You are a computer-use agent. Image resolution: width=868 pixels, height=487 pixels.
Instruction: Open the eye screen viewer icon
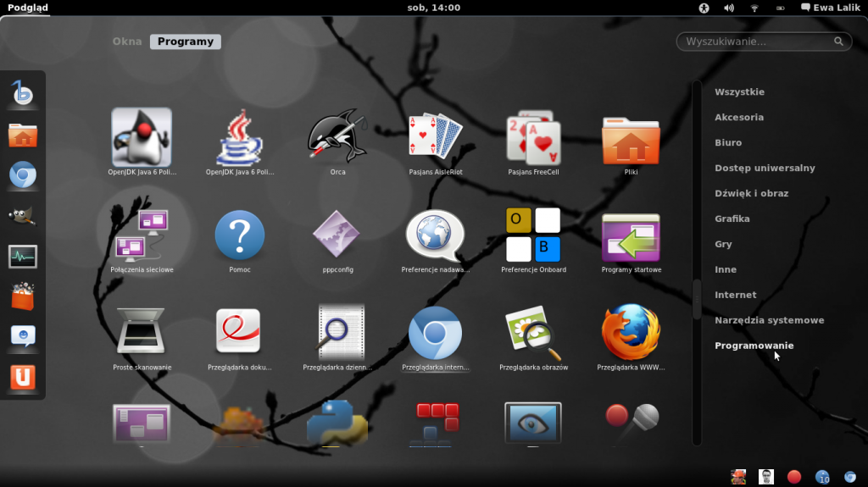coord(533,423)
